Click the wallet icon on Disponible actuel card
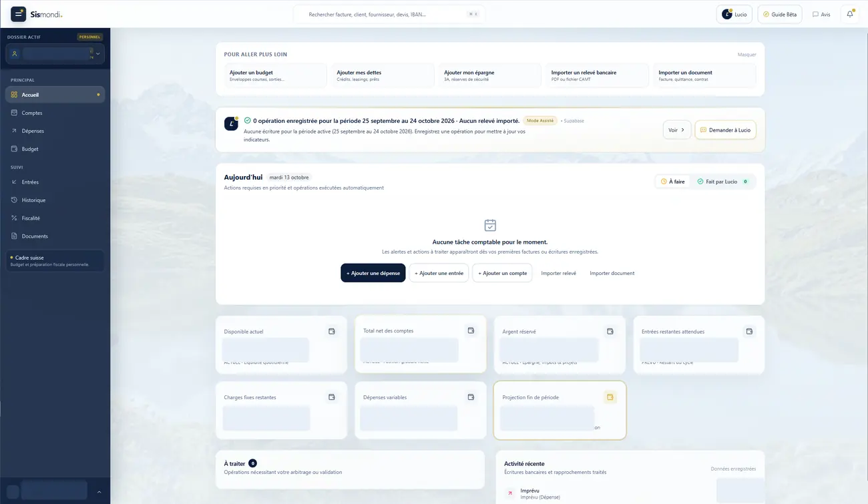This screenshot has width=868, height=504. click(332, 331)
